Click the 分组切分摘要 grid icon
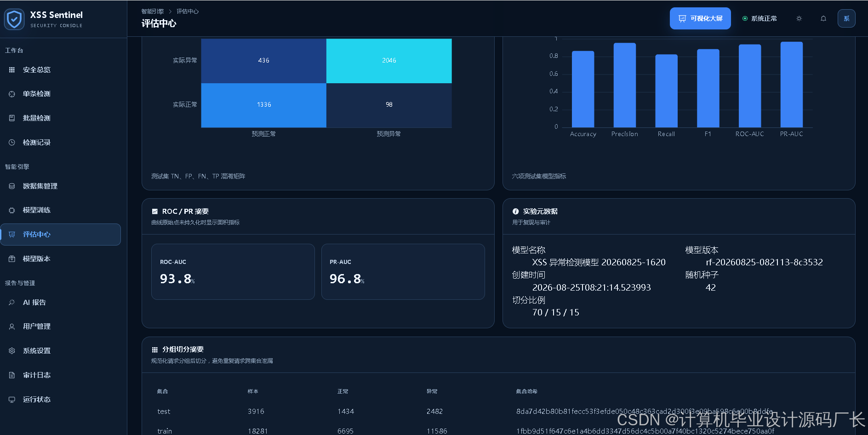This screenshot has height=435, width=868. pos(155,349)
